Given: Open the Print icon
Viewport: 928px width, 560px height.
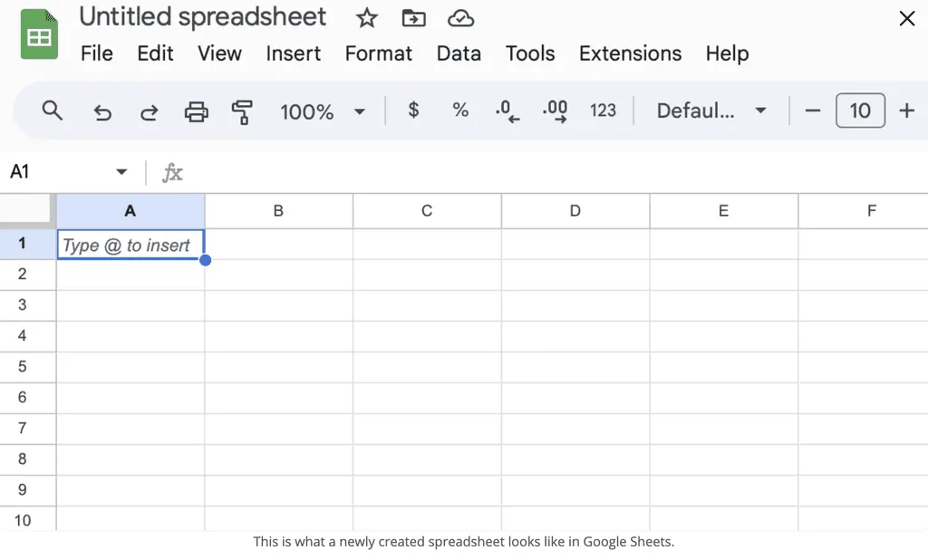Looking at the screenshot, I should (x=197, y=111).
